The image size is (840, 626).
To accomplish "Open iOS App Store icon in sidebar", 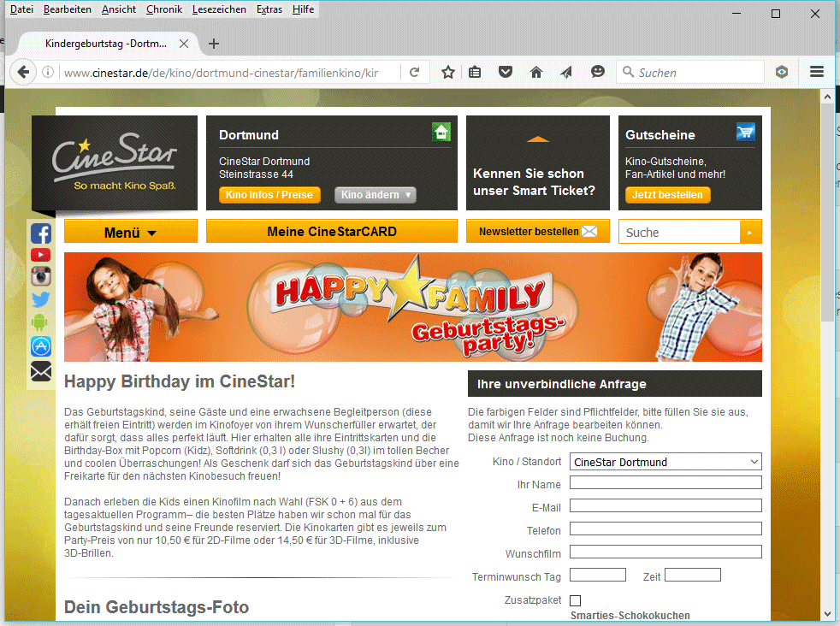I will click(41, 346).
